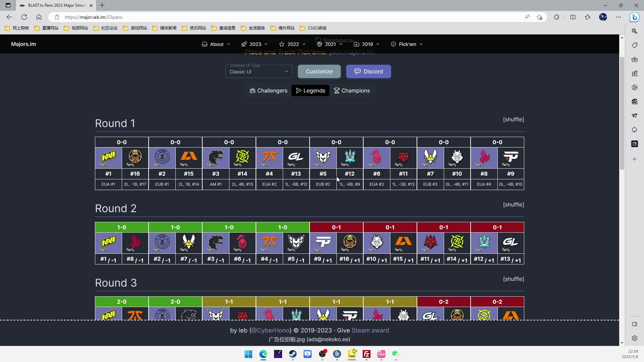
Task: Click the NAVI logo in Round 1
Action: (108, 158)
